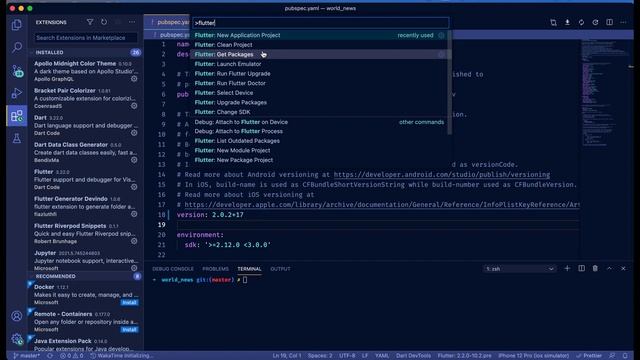Select the TERMINAL panel tab
The width and height of the screenshot is (640, 360).
point(249,269)
